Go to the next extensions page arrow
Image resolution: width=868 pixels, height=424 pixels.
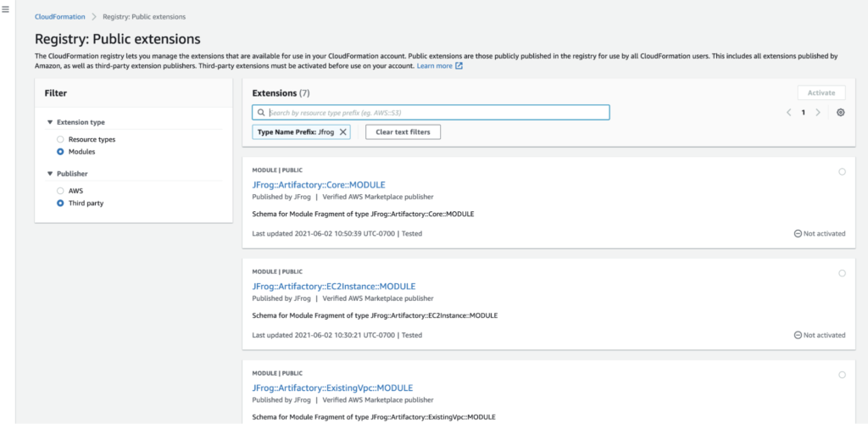(818, 112)
